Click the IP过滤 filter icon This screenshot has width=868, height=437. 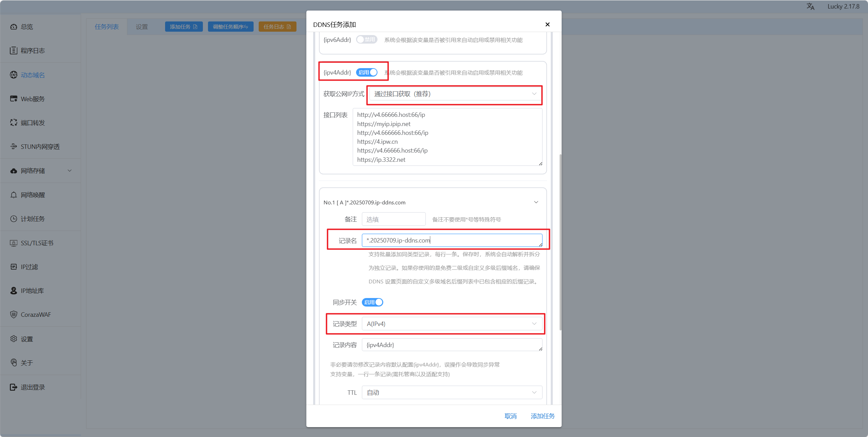[x=14, y=267]
